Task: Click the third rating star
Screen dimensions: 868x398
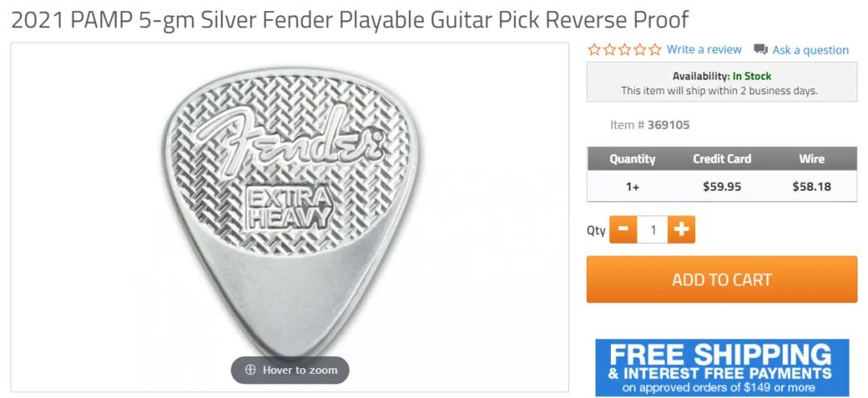Action: pos(625,50)
